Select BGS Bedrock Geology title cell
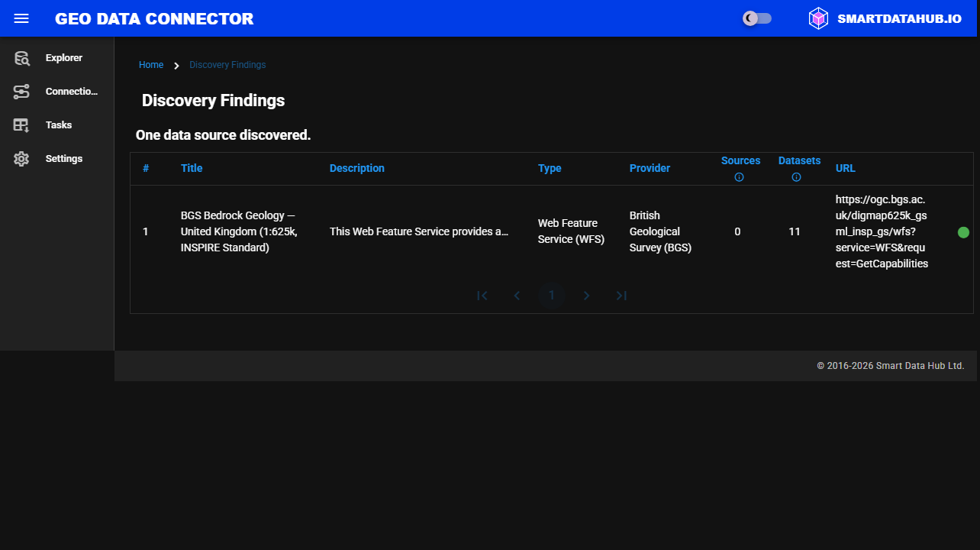This screenshot has width=980, height=550. 239,231
